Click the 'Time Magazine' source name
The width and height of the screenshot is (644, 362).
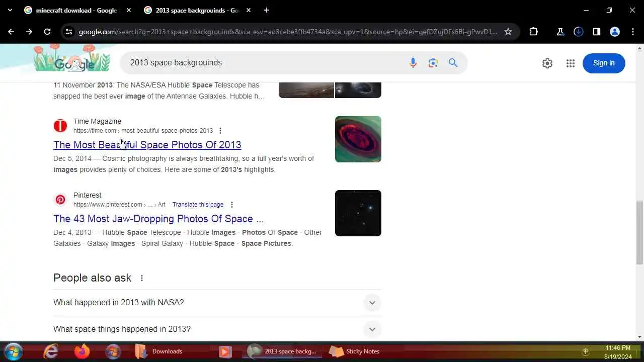pyautogui.click(x=97, y=121)
